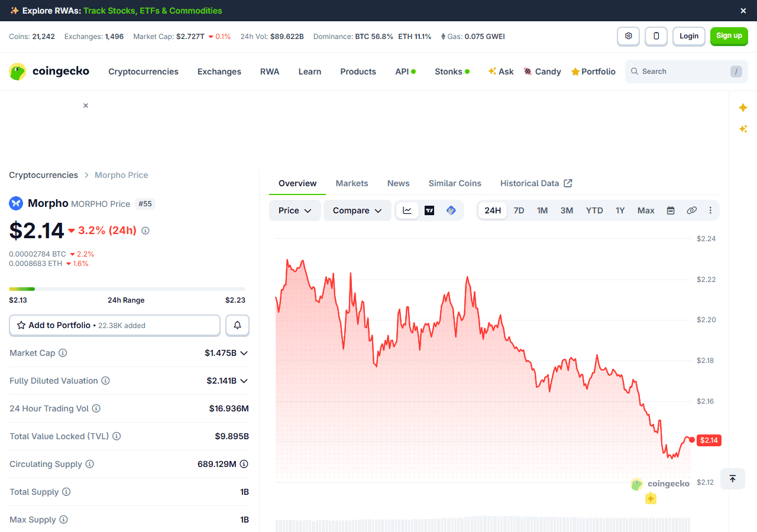Show info next to 689.129M supply value
The image size is (757, 532).
pyautogui.click(x=244, y=464)
